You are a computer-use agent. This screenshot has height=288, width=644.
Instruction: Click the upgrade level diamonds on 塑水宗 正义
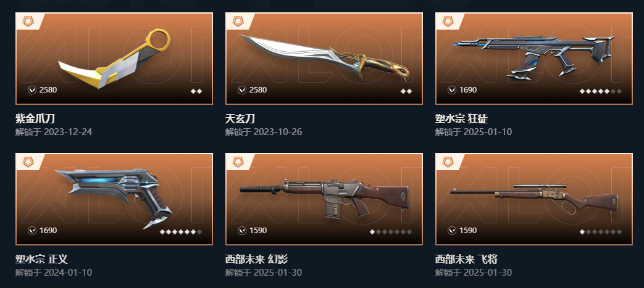181,232
